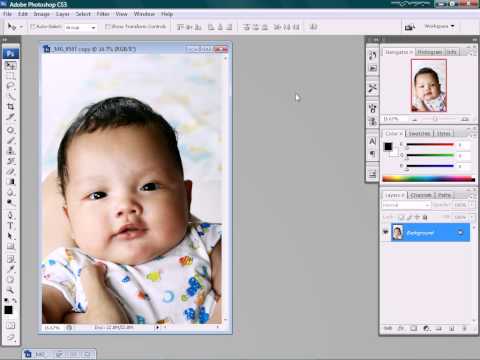The image size is (480, 360).
Task: Change the screen mode in the toolbox
Action: point(11,338)
